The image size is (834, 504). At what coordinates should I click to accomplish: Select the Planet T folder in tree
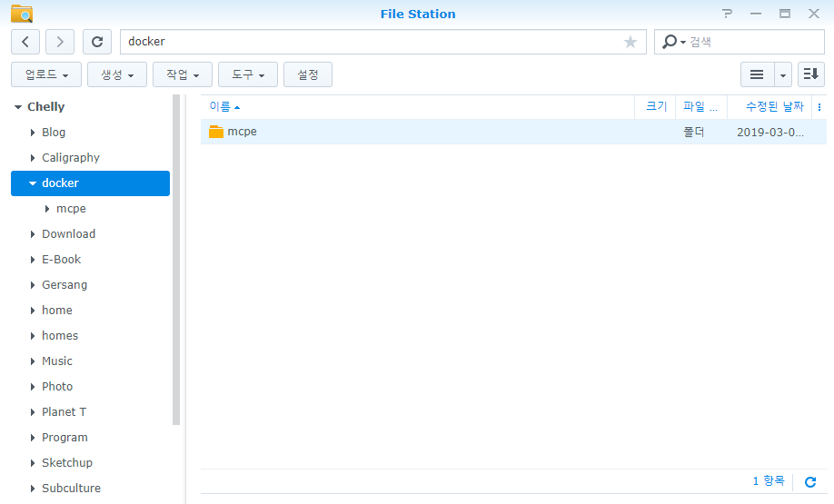click(x=64, y=412)
